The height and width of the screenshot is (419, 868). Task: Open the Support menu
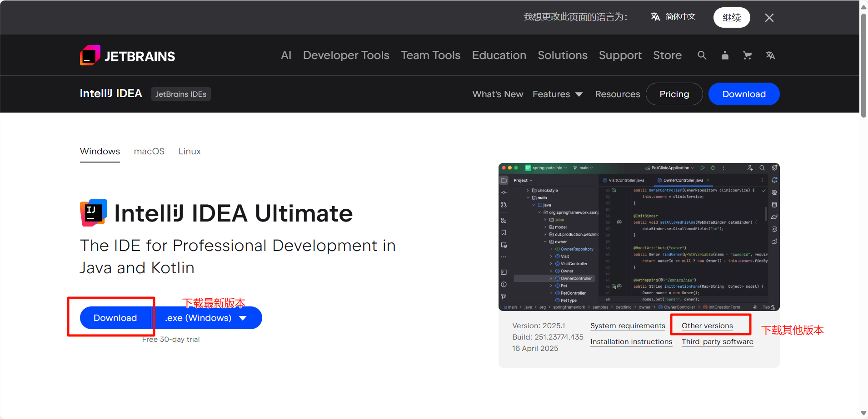click(x=620, y=55)
